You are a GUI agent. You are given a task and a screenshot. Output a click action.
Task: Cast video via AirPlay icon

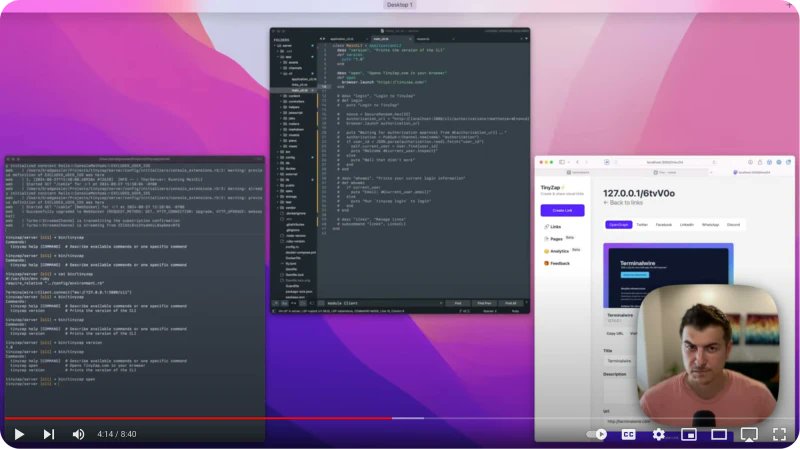click(x=749, y=434)
